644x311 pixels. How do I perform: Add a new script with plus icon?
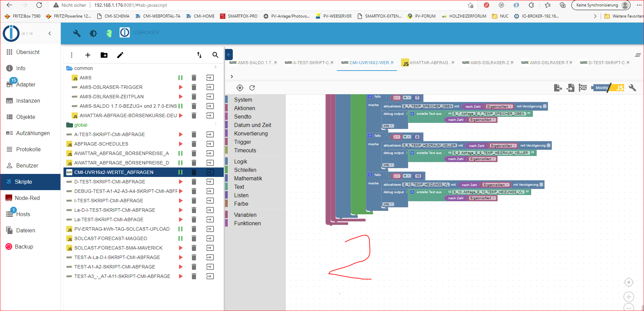click(88, 55)
